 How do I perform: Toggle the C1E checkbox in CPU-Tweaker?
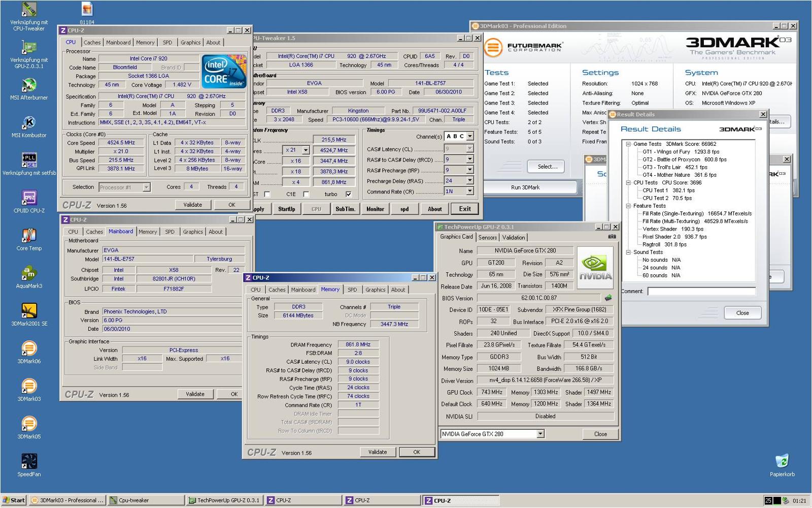pyautogui.click(x=306, y=194)
